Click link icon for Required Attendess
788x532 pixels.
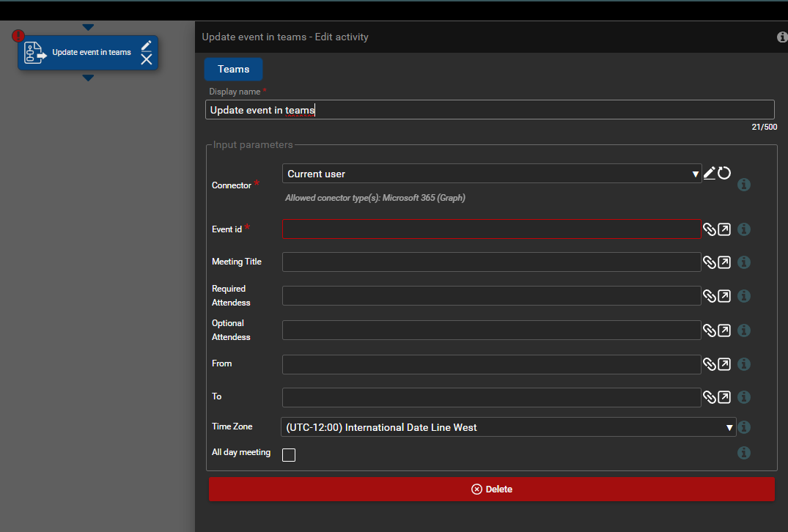tap(709, 296)
